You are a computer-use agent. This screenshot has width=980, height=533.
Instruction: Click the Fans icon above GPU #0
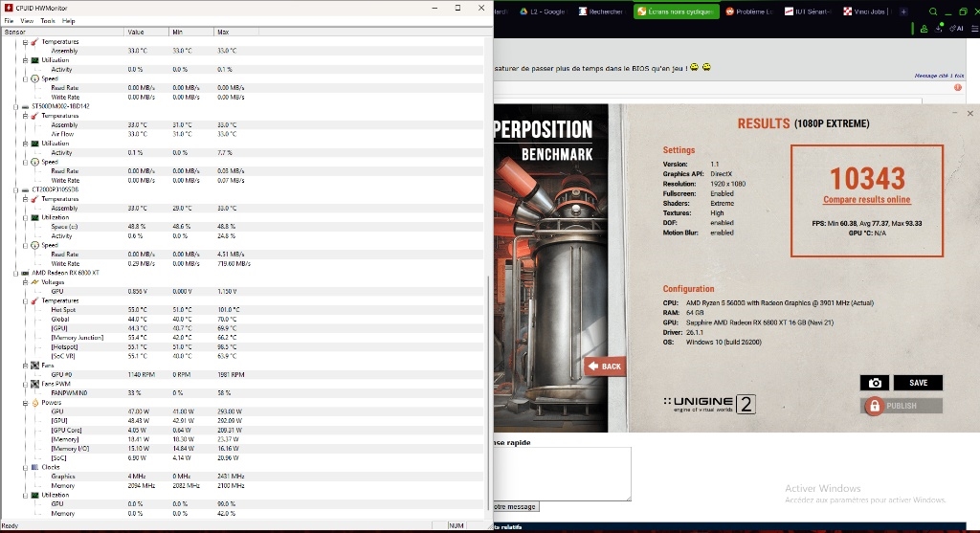coord(35,366)
